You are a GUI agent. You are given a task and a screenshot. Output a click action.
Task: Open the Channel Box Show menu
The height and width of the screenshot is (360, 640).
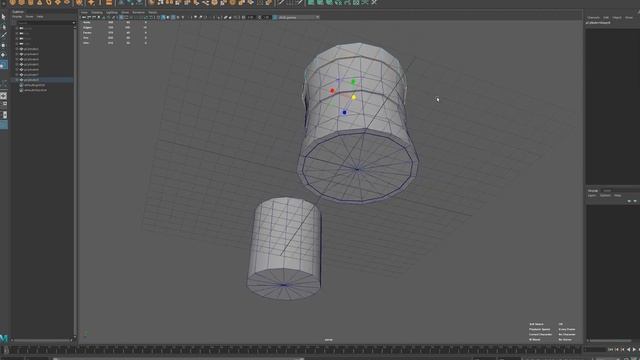click(x=629, y=18)
